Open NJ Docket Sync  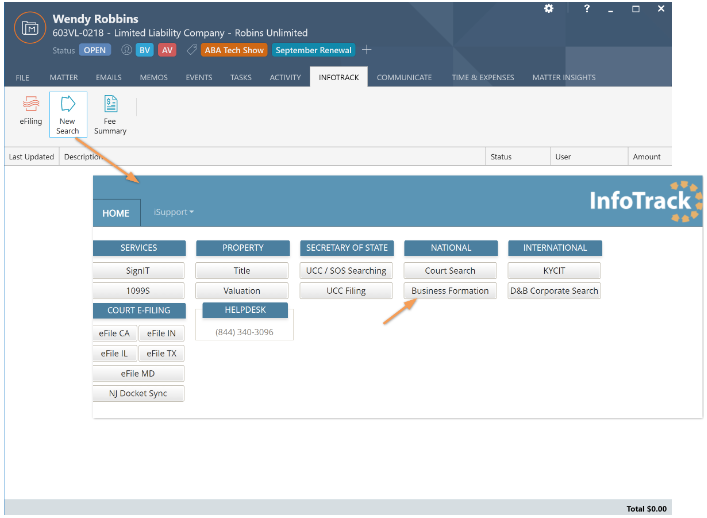coord(138,393)
